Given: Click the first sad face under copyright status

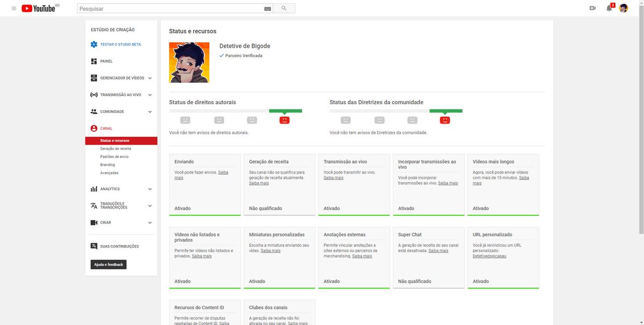Looking at the screenshot, I should click(x=185, y=120).
